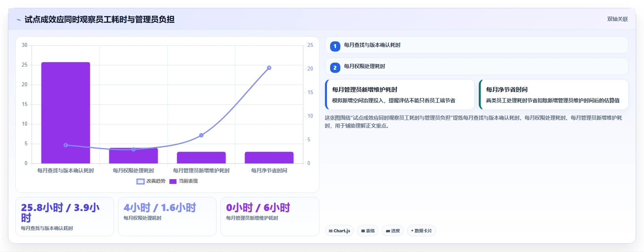Open the 每月管理员新增维护耗时 card
Screen dimensions: 644x252
(399, 94)
